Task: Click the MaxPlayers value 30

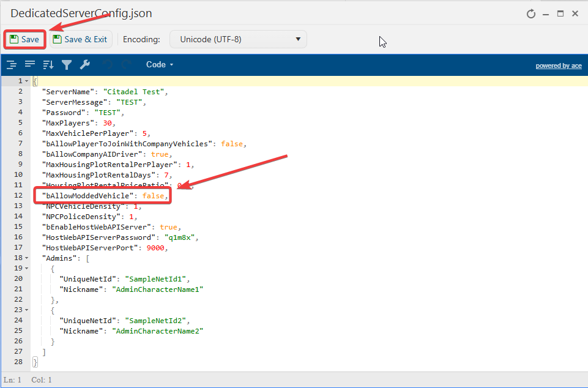Action: click(107, 123)
